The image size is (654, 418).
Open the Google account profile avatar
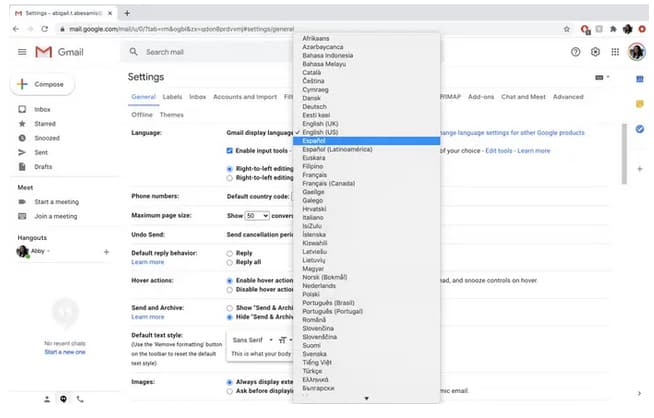(x=636, y=52)
